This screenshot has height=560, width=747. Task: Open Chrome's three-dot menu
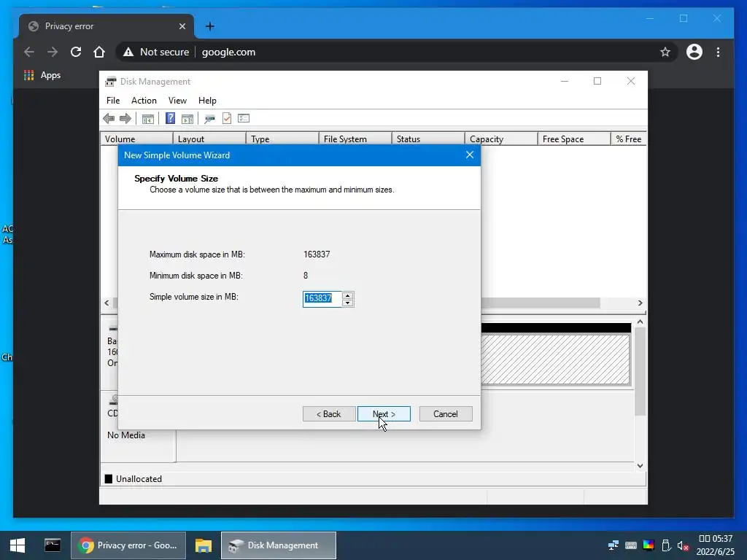click(x=718, y=52)
